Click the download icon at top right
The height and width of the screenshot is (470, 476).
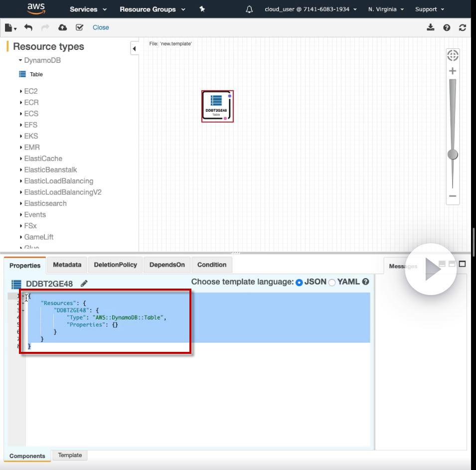[431, 27]
